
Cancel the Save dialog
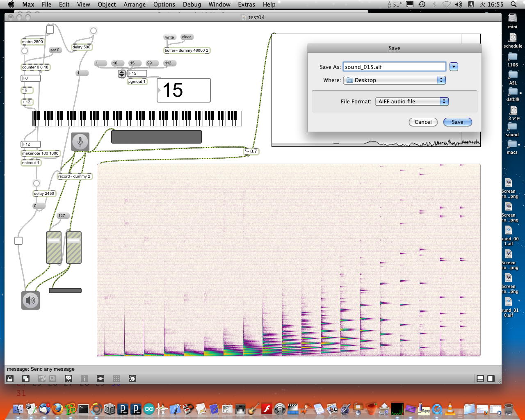click(423, 122)
